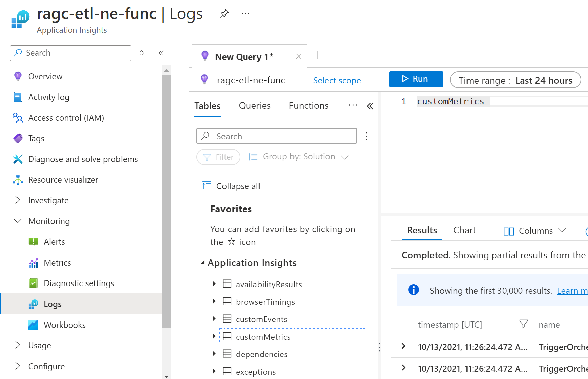Run the customMetrics query

click(x=416, y=79)
